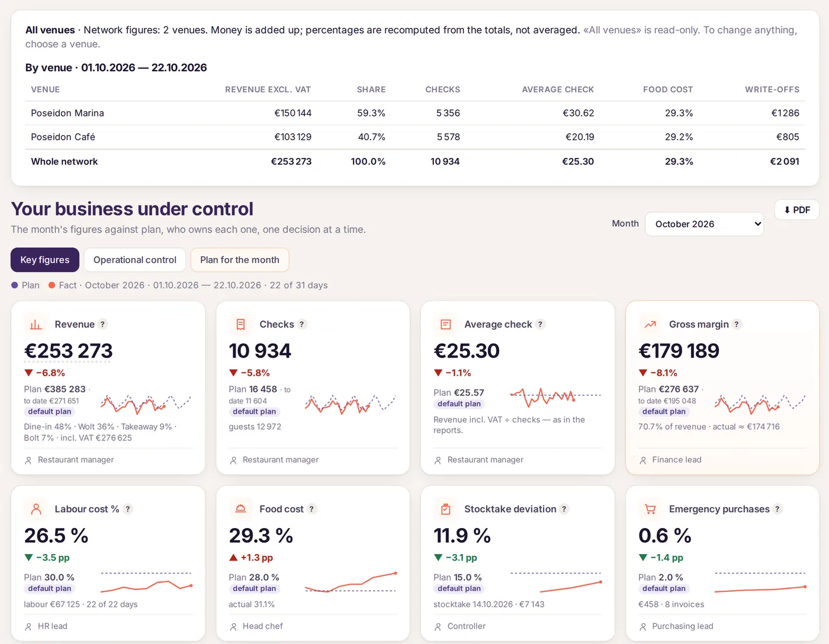Image resolution: width=829 pixels, height=644 pixels.
Task: Switch to the Operational control tab
Action: 135,260
